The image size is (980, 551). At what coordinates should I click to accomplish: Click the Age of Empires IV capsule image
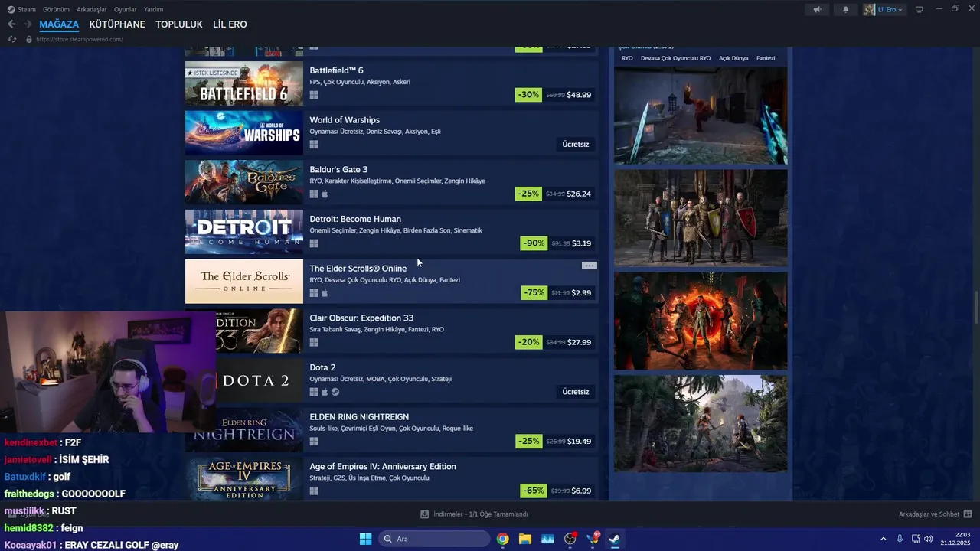coord(244,479)
